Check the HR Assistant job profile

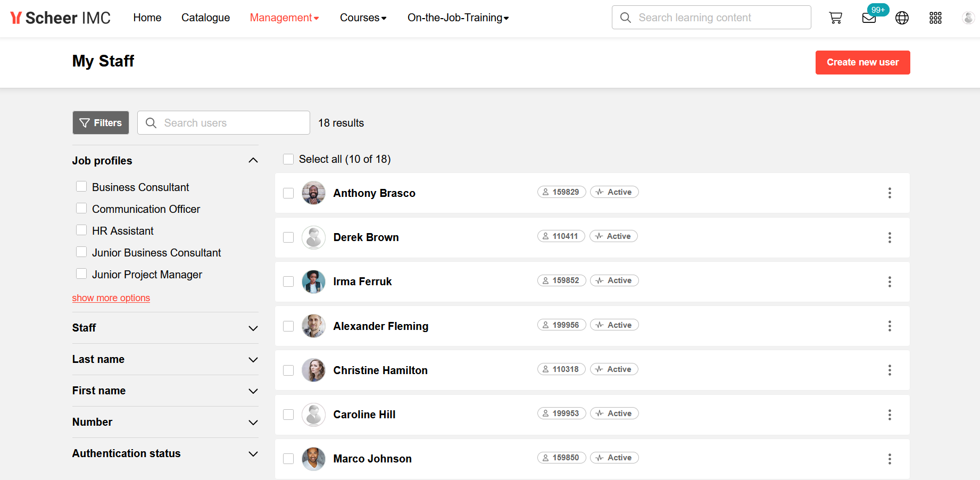81,230
